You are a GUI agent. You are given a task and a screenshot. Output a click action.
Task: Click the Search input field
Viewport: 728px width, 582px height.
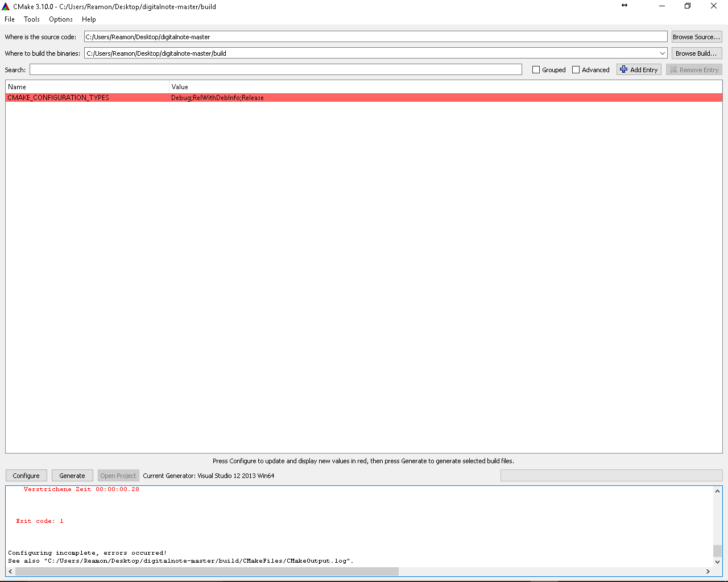click(x=276, y=69)
